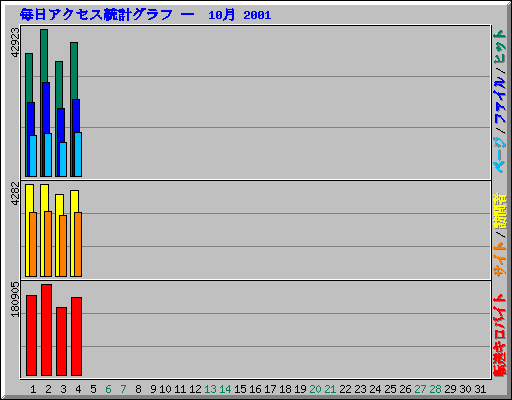
Task: Click the 42923 y-axis maximum label
Action: [15, 42]
